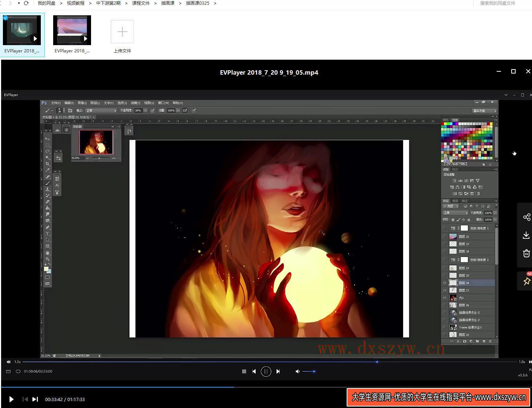Show the 图层 24 layer
The image size is (532, 408).
point(445,268)
